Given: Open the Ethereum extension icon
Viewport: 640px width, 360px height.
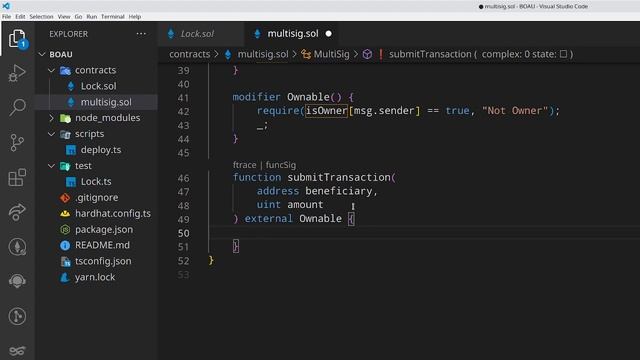Looking at the screenshot, I should click(x=17, y=247).
